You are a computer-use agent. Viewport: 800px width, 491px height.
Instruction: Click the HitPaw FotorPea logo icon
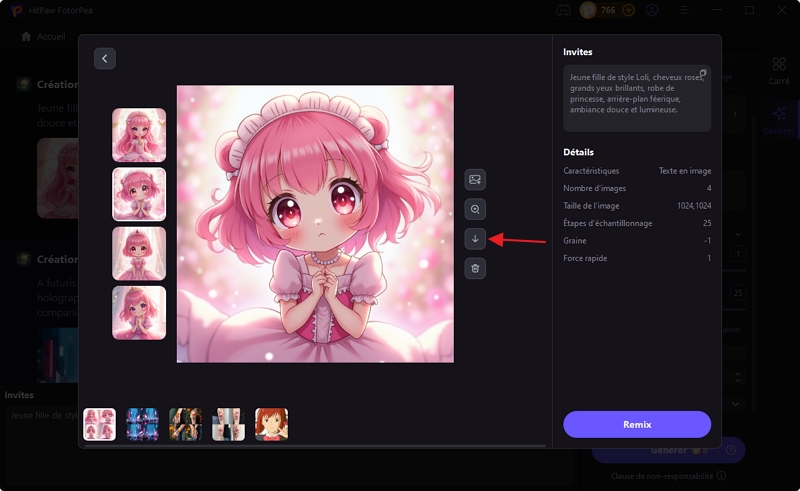[x=17, y=10]
